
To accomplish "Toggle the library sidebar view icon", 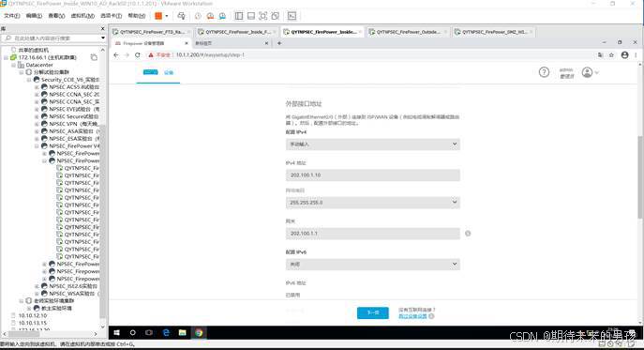I will [x=239, y=16].
